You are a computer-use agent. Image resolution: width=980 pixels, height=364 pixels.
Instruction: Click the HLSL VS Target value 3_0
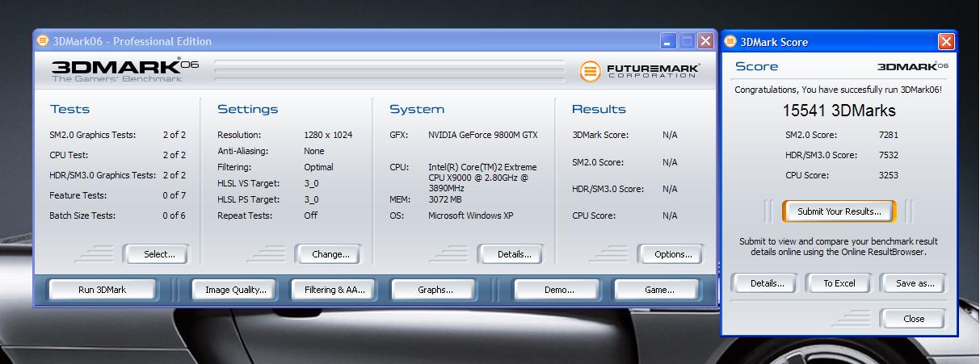311,183
